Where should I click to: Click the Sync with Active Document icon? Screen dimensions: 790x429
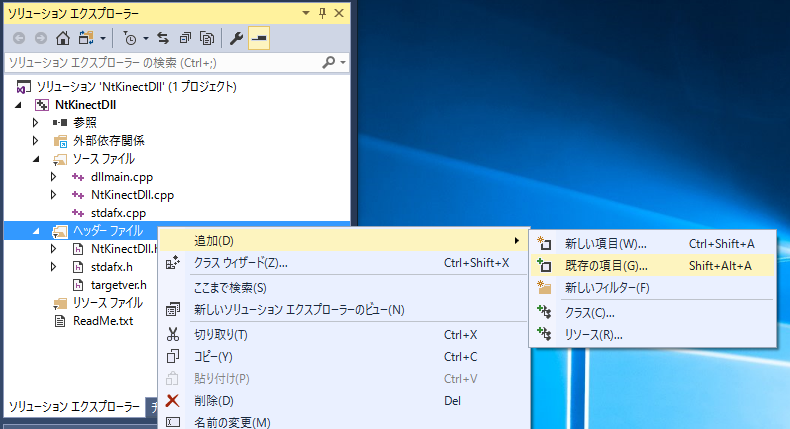(x=163, y=38)
